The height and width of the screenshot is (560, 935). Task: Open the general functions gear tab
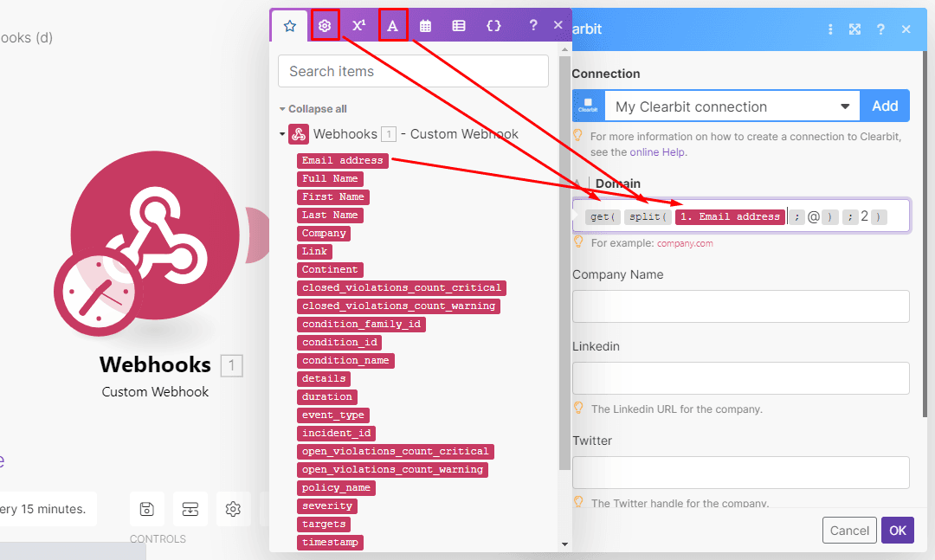[325, 26]
